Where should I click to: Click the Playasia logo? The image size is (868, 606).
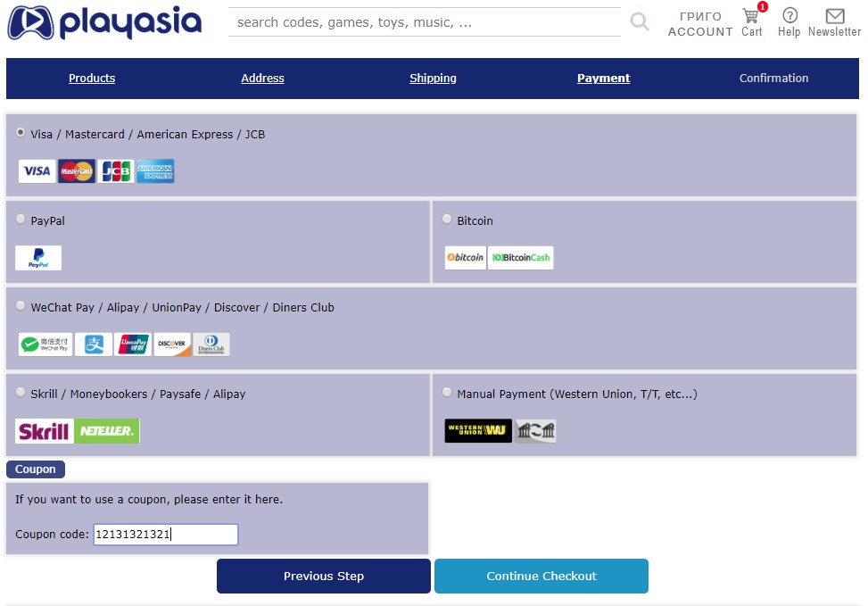click(x=104, y=22)
